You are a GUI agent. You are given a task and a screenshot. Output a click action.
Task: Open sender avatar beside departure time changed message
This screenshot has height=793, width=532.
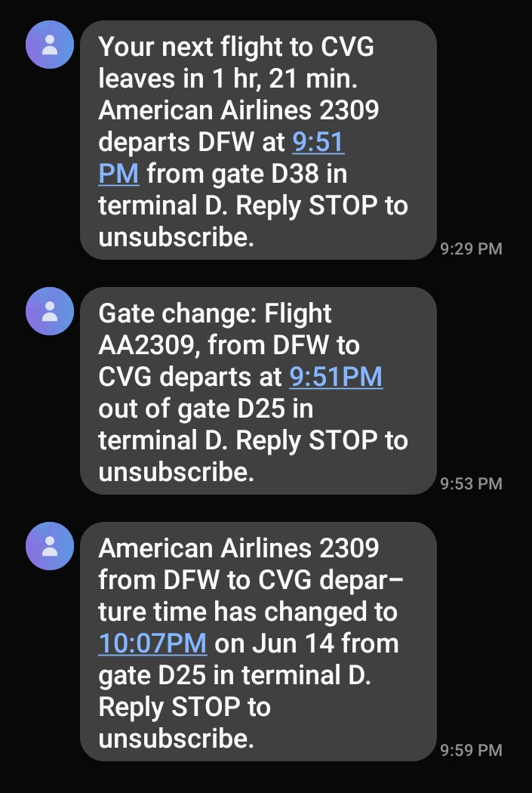click(50, 545)
